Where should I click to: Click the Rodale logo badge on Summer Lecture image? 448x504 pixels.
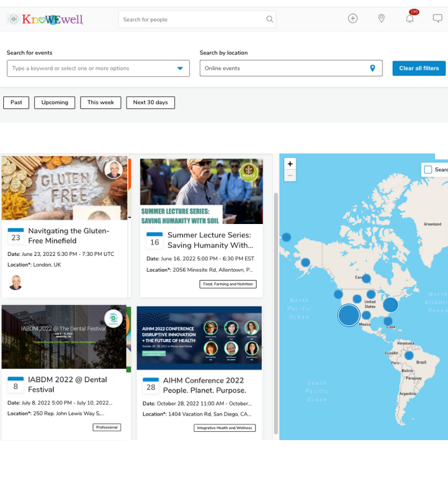click(249, 172)
